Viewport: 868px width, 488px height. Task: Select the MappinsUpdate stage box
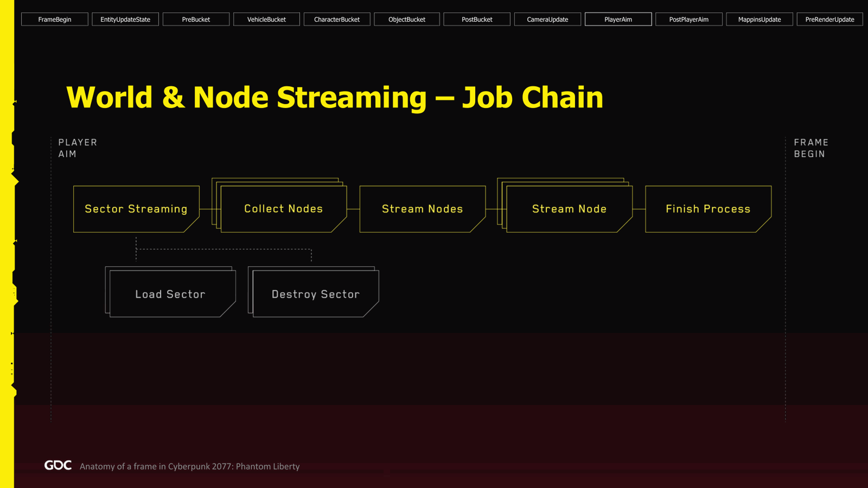[x=759, y=20]
